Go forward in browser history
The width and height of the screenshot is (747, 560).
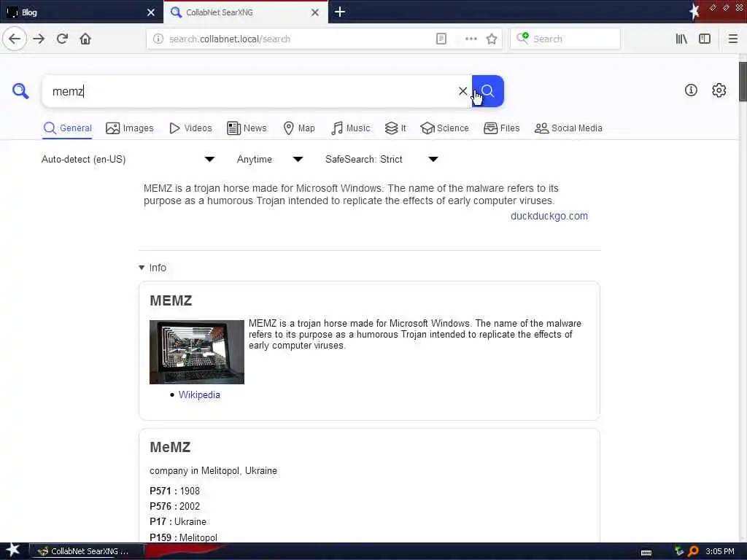tap(39, 39)
